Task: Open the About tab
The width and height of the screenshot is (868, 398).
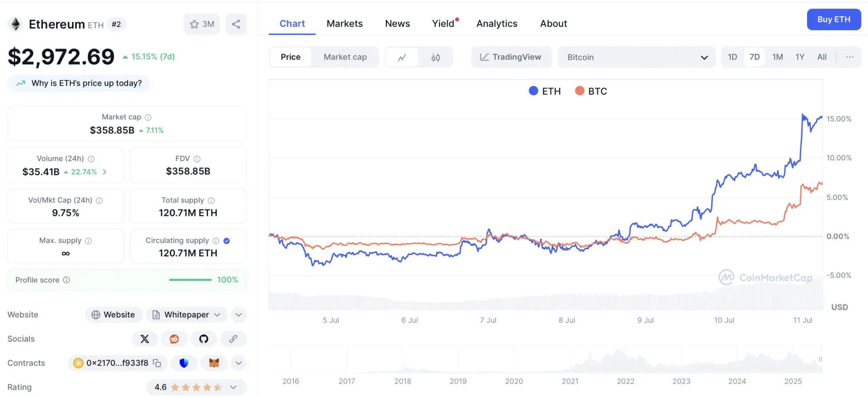Action: [554, 24]
